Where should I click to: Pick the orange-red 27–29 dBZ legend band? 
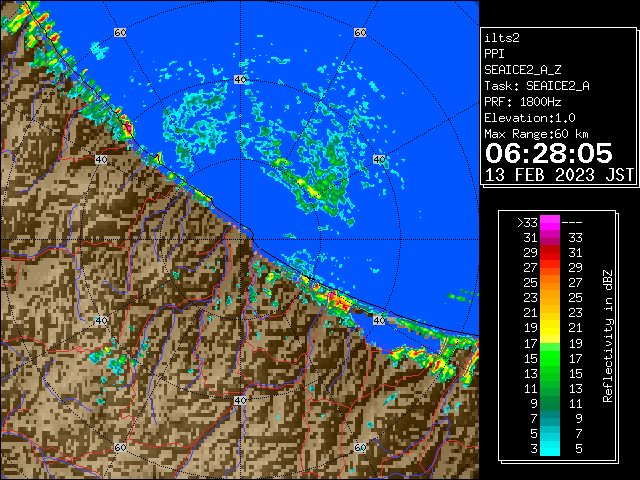[550, 267]
